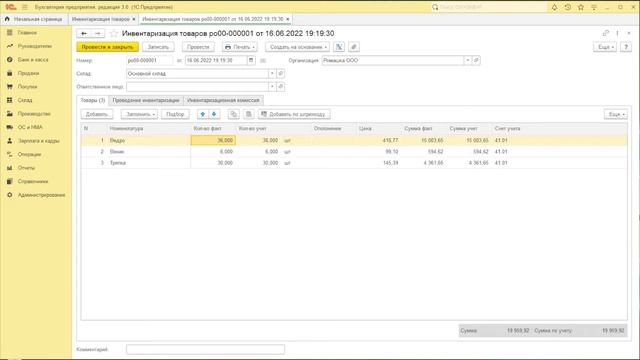This screenshot has width=640, height=360.
Task: Copy the selected table row
Action: pos(233,114)
